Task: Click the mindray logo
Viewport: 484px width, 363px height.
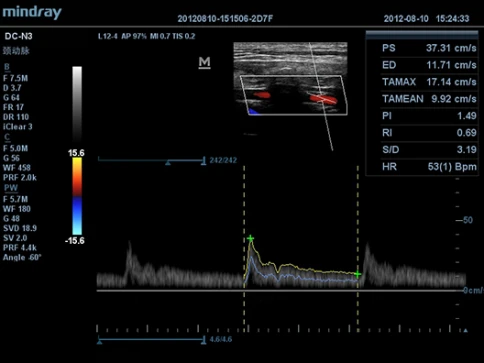Action: [x=32, y=13]
